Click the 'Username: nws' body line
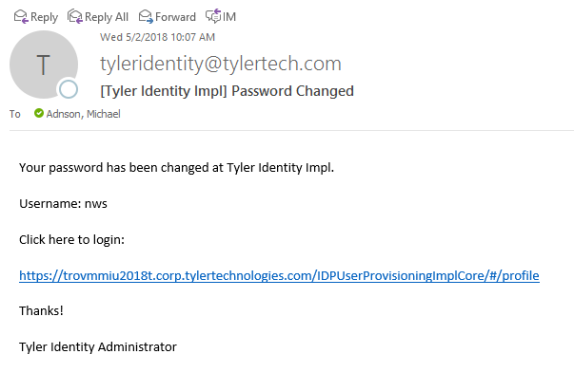574x391 pixels. [63, 204]
